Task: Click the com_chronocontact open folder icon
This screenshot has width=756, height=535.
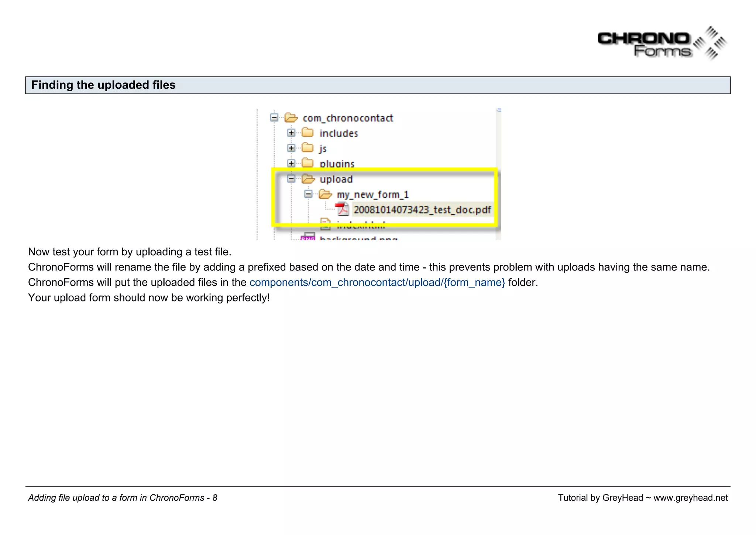Action: [291, 117]
